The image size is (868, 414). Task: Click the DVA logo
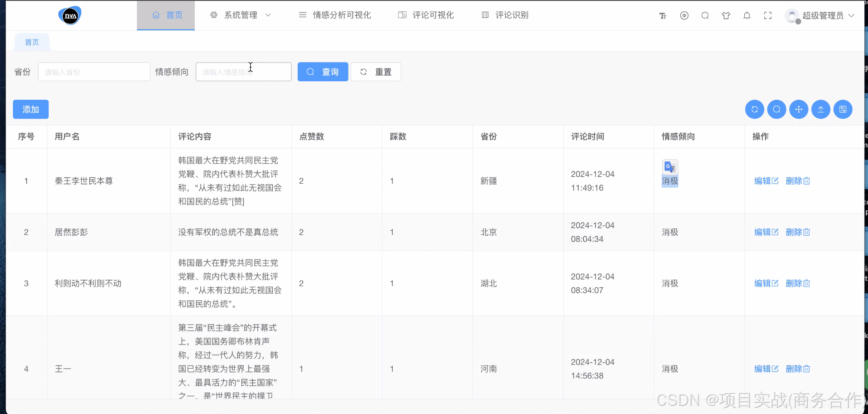pyautogui.click(x=70, y=16)
